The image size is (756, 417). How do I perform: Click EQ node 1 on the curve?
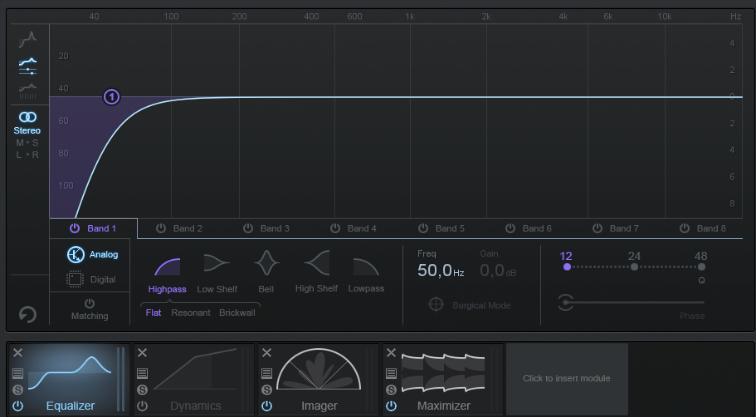click(111, 97)
